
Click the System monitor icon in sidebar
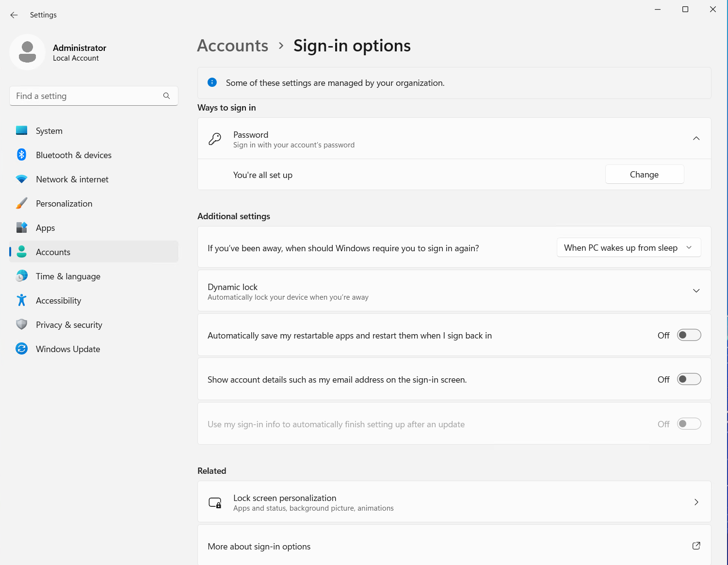coord(21,130)
